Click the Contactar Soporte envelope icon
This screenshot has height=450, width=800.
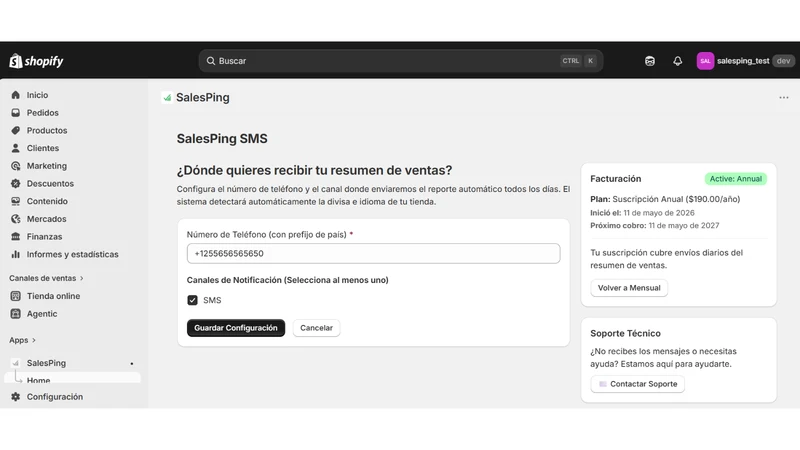(603, 384)
